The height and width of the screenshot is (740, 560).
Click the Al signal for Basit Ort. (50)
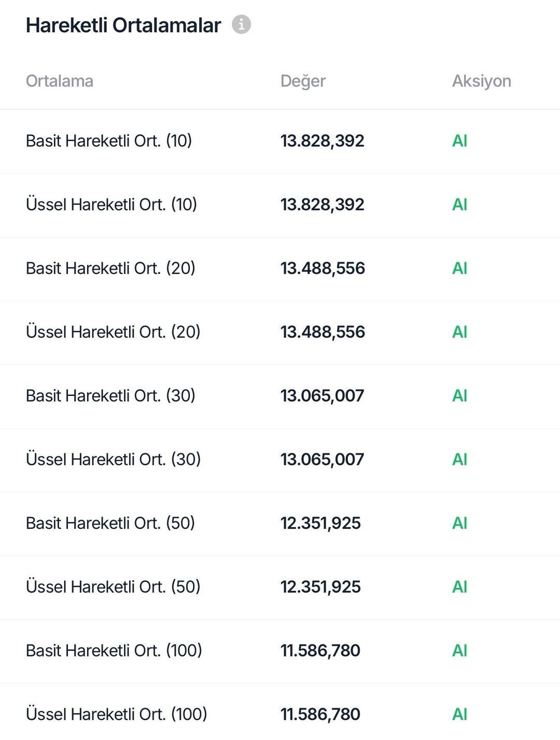click(459, 523)
